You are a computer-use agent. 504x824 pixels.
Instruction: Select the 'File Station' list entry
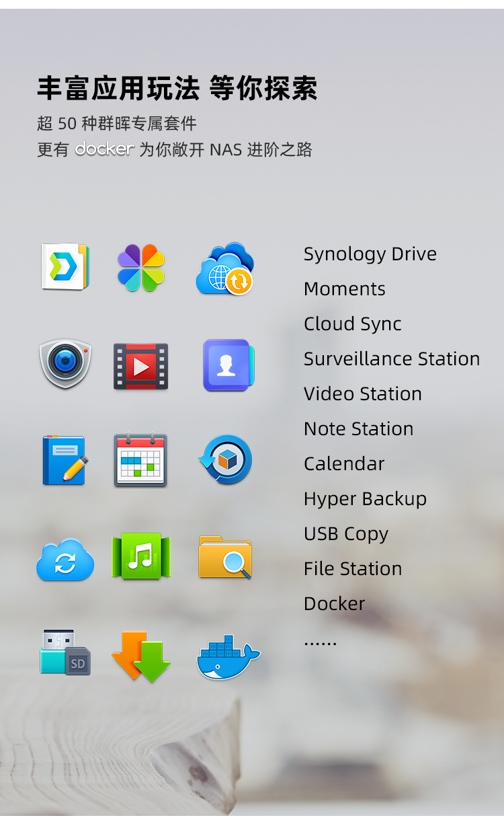click(353, 568)
